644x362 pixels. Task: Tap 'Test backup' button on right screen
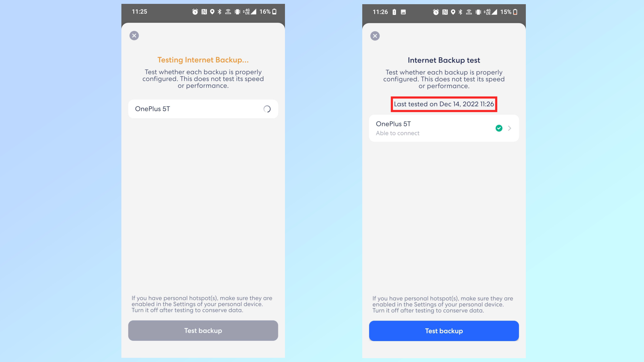444,330
